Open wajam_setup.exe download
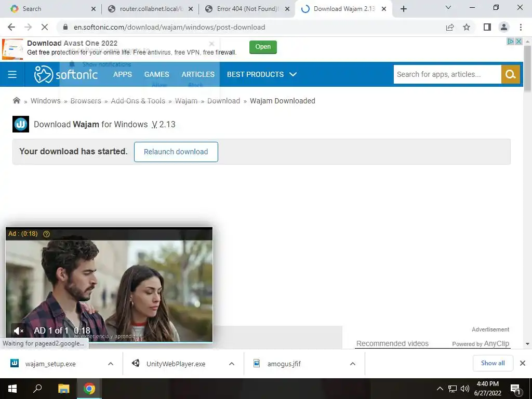 50,364
